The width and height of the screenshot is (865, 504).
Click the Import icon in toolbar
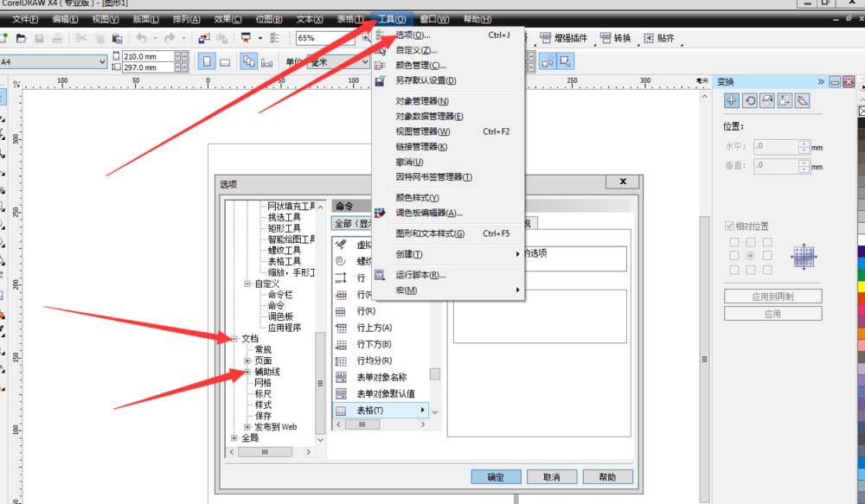(204, 38)
